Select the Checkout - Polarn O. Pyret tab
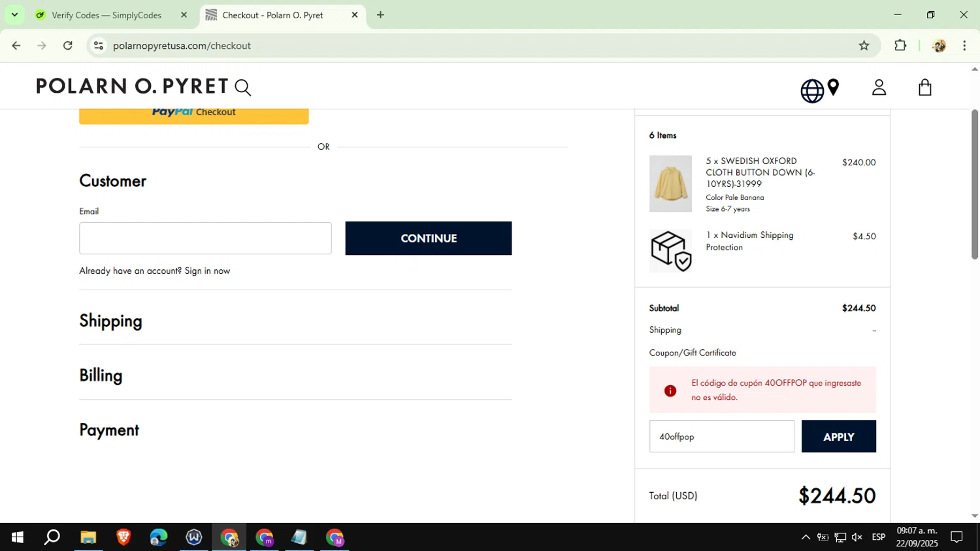This screenshot has width=980, height=551. click(282, 15)
